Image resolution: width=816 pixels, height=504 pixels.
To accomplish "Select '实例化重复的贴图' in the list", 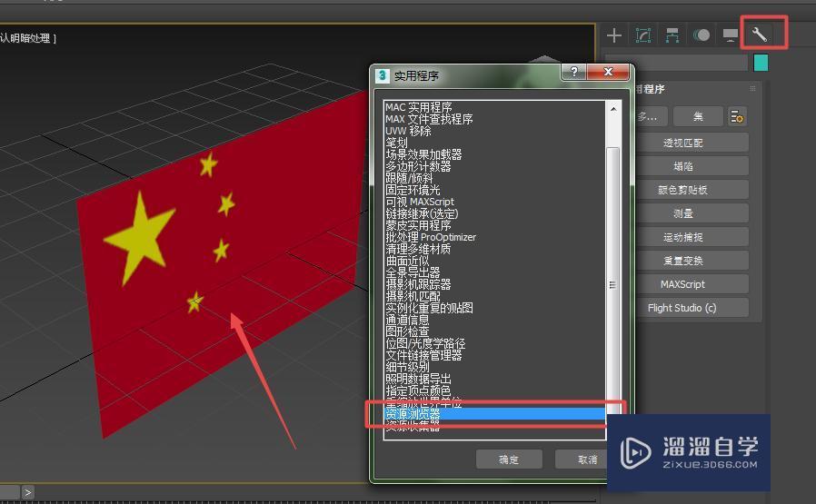I will (429, 307).
